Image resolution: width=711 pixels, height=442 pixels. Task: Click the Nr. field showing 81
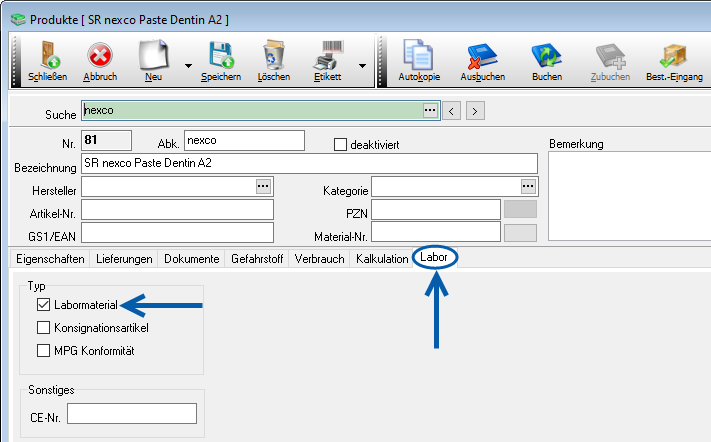tap(107, 140)
